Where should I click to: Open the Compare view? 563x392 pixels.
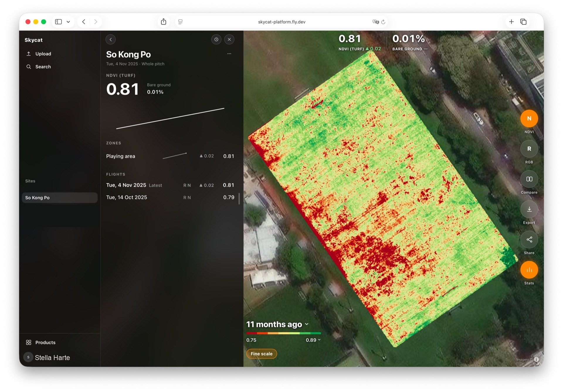coord(529,179)
